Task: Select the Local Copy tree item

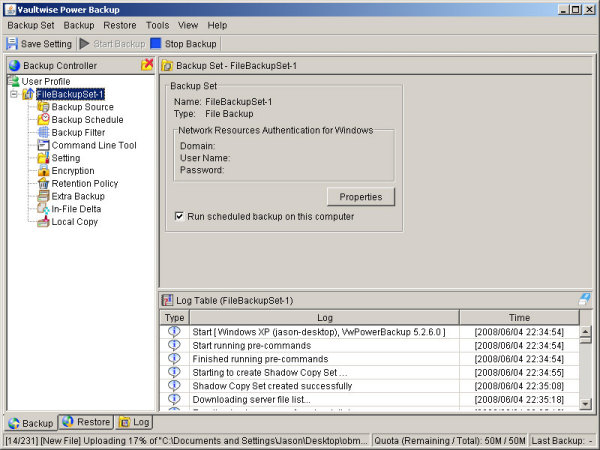Action: tap(75, 222)
